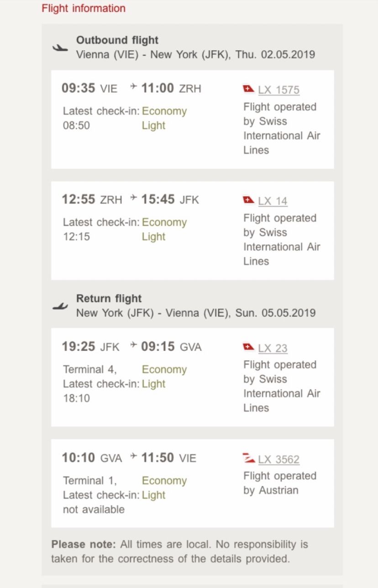Select Economy Light fare on VIE-ZRH flight
The width and height of the screenshot is (378, 588).
coord(164,118)
